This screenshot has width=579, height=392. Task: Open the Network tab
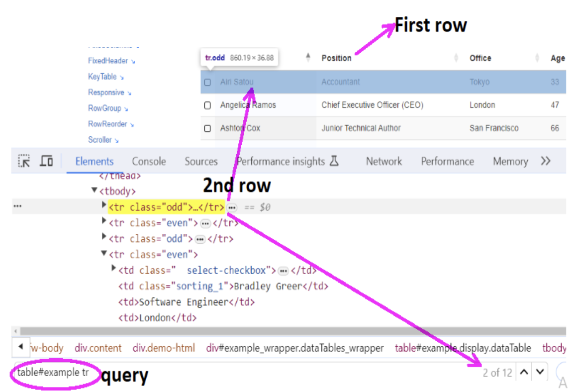click(x=384, y=162)
